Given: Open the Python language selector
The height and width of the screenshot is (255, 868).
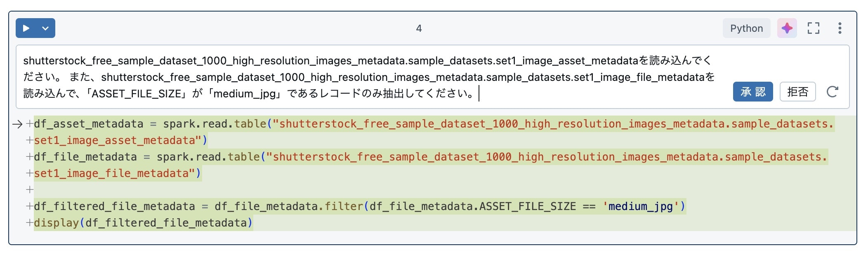Looking at the screenshot, I should point(746,28).
